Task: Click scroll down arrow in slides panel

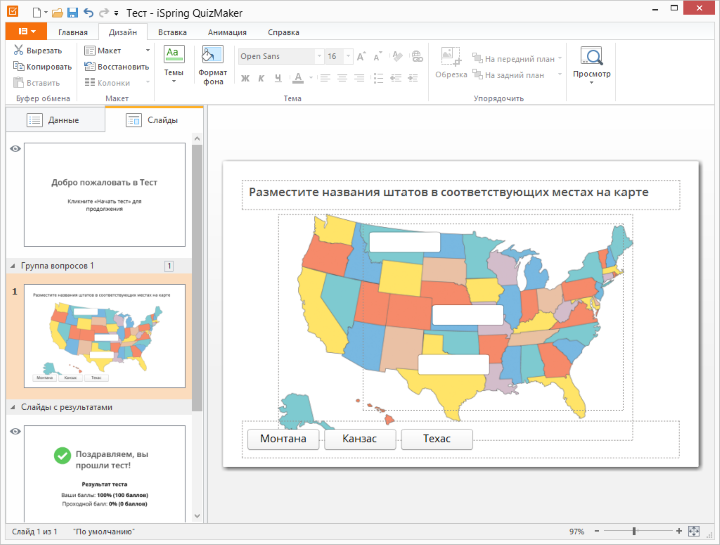Action: (197, 516)
